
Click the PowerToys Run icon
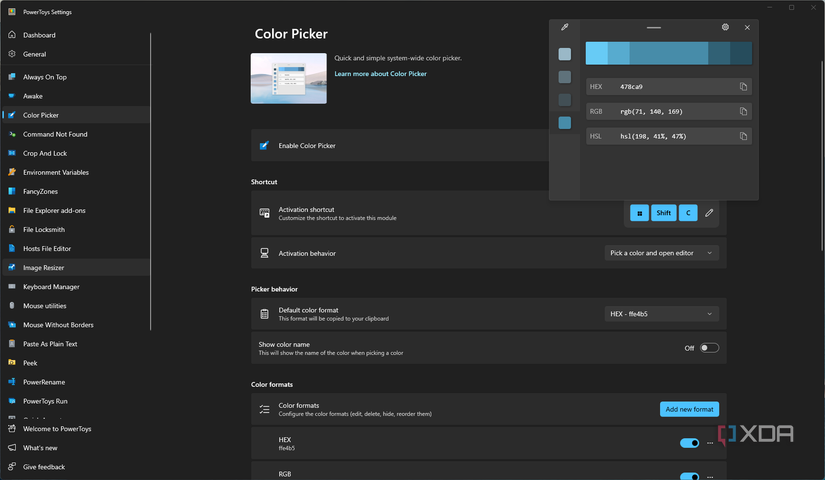(x=12, y=401)
